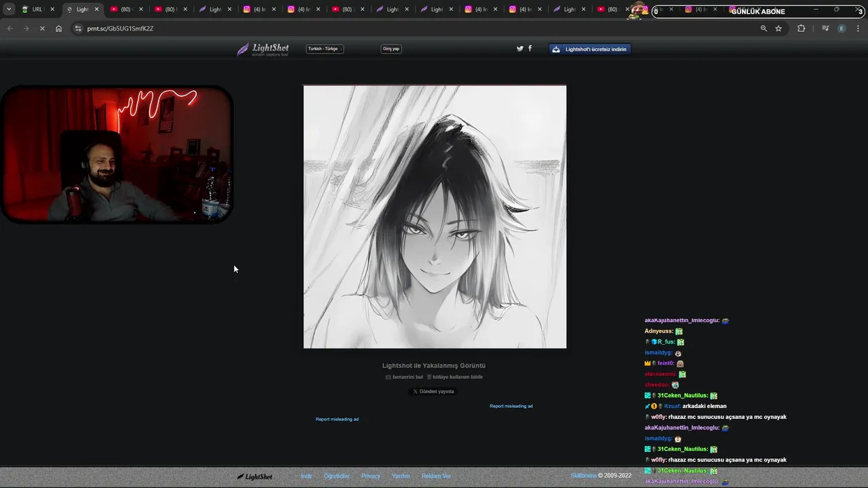The width and height of the screenshot is (868, 488).
Task: Click the LightShot feather logo in header
Action: click(x=263, y=49)
